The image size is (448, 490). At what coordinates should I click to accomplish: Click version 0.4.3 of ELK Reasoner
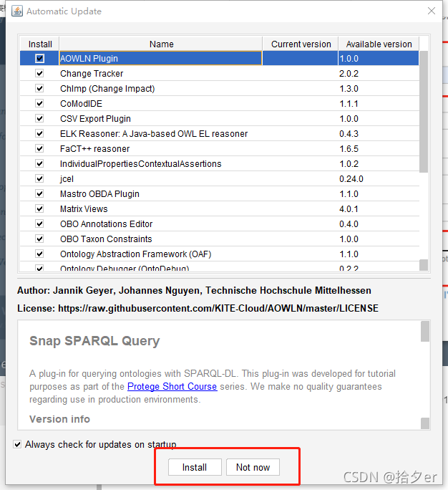(x=349, y=134)
